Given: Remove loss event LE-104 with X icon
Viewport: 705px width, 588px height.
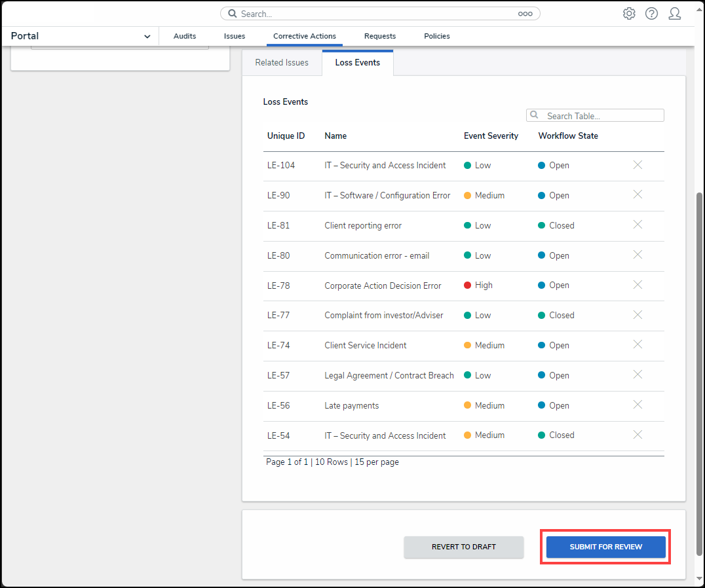Looking at the screenshot, I should (x=638, y=165).
